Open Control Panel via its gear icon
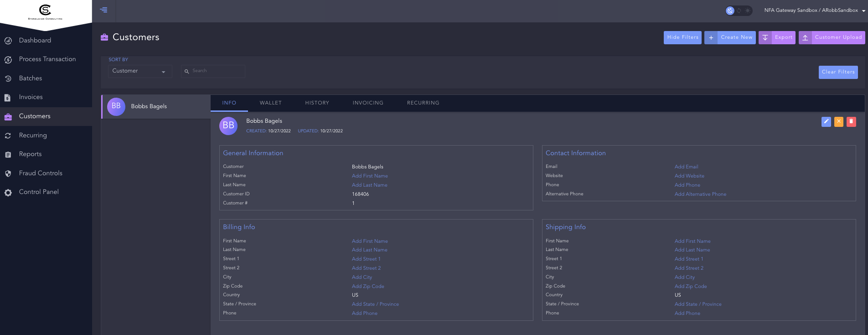The image size is (868, 335). click(8, 193)
